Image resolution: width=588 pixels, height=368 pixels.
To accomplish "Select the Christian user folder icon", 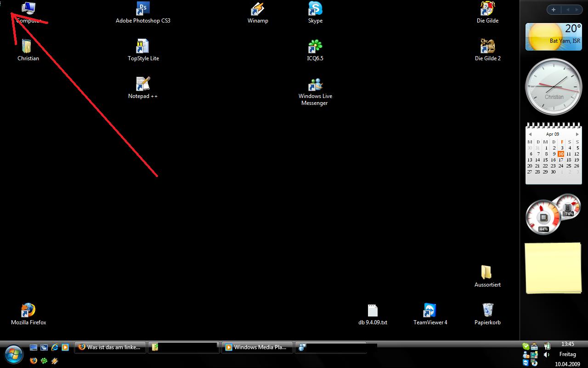I will (x=28, y=50).
